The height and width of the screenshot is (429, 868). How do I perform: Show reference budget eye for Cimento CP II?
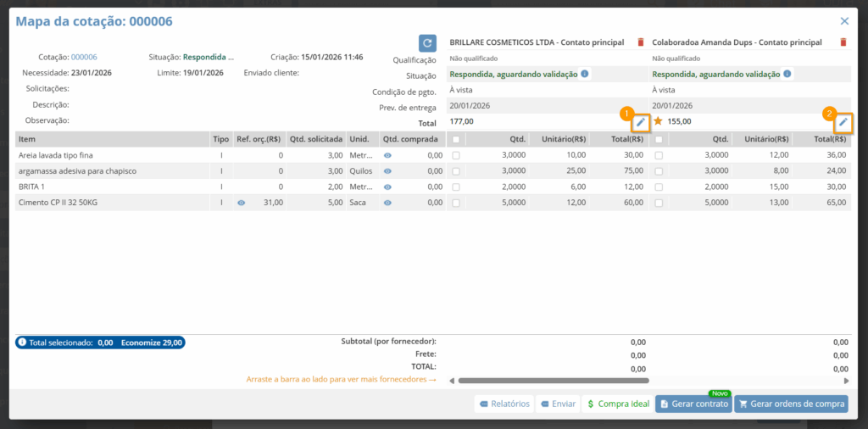[242, 203]
